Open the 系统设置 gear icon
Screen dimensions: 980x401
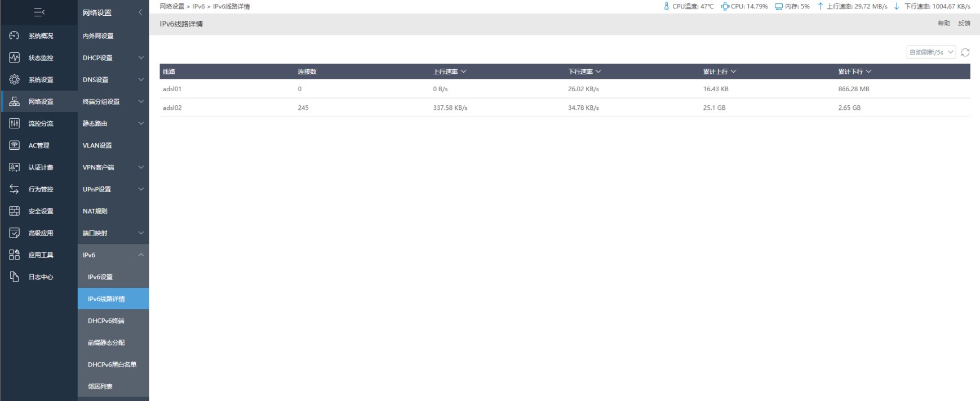(x=14, y=79)
